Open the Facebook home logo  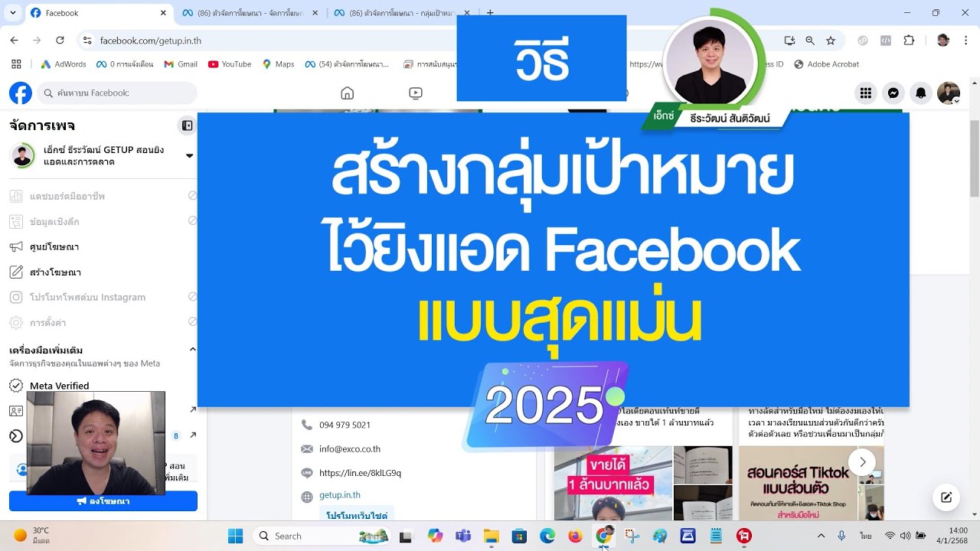(21, 93)
